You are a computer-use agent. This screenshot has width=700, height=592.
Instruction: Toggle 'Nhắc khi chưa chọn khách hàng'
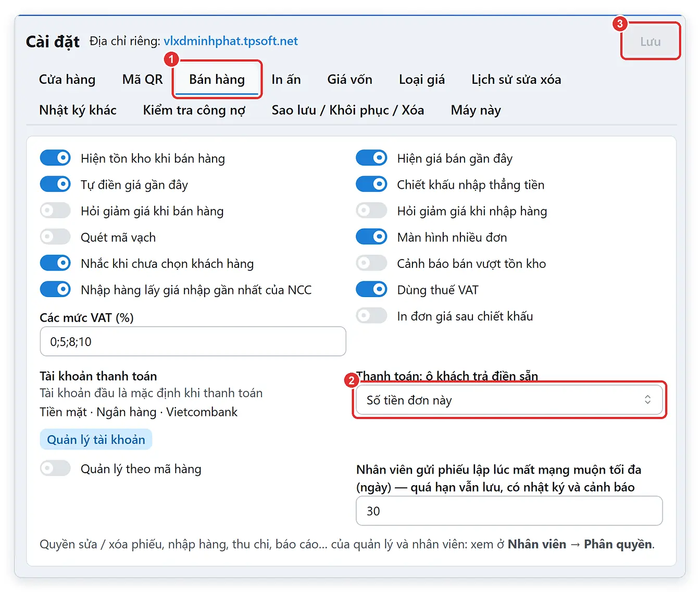[55, 263]
